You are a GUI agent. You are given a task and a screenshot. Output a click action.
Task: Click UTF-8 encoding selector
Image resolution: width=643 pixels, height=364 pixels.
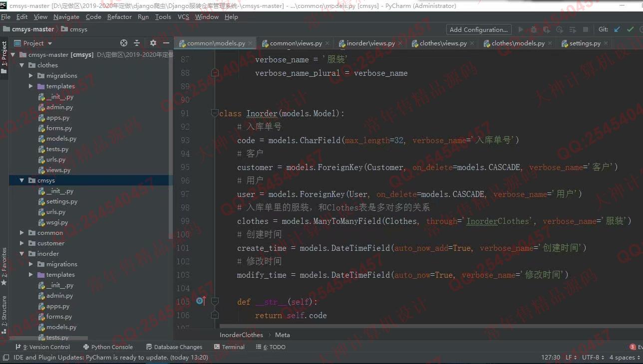tap(593, 357)
